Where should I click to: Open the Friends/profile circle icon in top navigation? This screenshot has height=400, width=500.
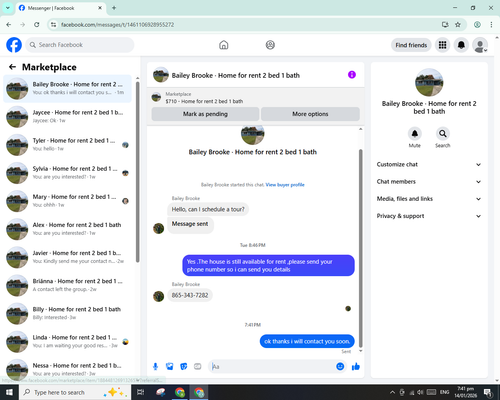pyautogui.click(x=270, y=45)
